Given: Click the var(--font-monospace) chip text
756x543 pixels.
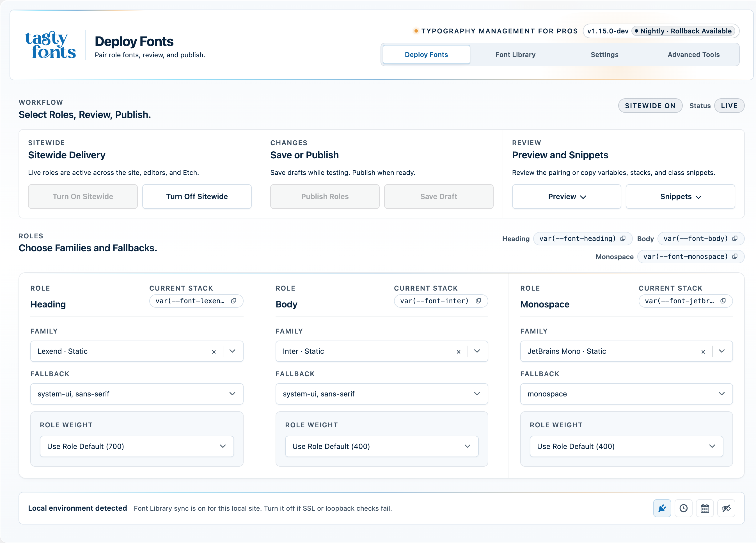Looking at the screenshot, I should coord(685,257).
